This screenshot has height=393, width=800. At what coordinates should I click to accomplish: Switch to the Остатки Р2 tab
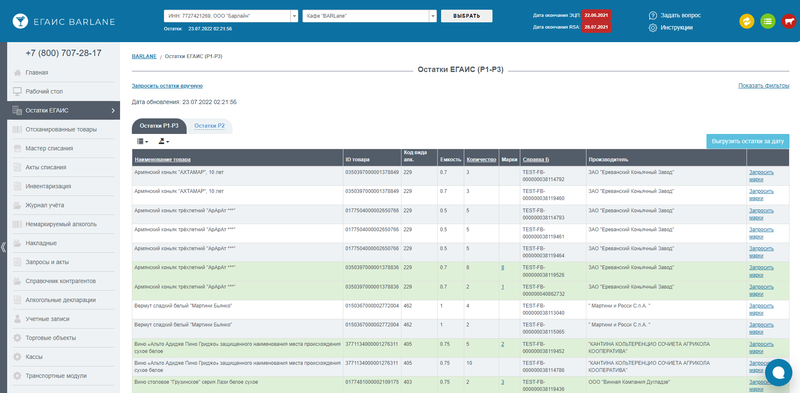[210, 126]
